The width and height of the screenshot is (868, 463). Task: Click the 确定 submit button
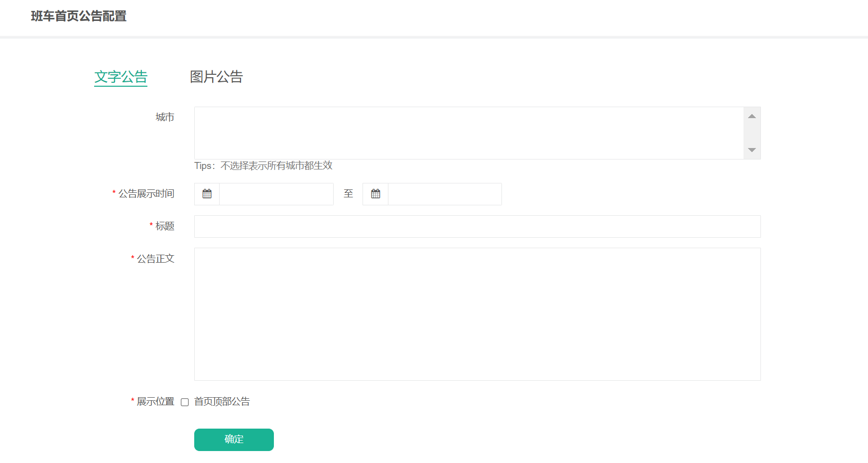(234, 440)
